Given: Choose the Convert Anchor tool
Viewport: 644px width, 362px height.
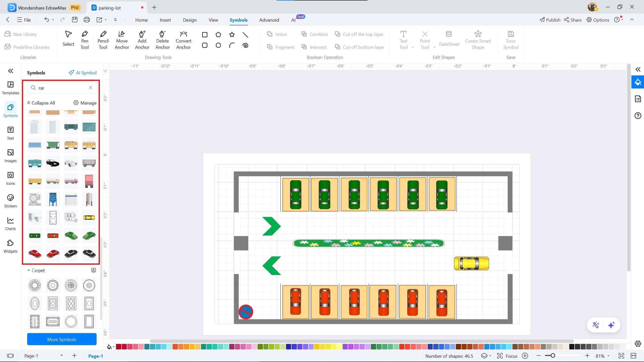Looking at the screenshot, I should pyautogui.click(x=183, y=40).
